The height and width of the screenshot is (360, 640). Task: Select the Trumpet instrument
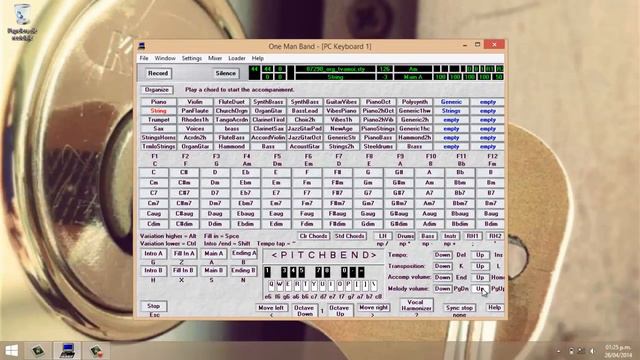coord(158,120)
